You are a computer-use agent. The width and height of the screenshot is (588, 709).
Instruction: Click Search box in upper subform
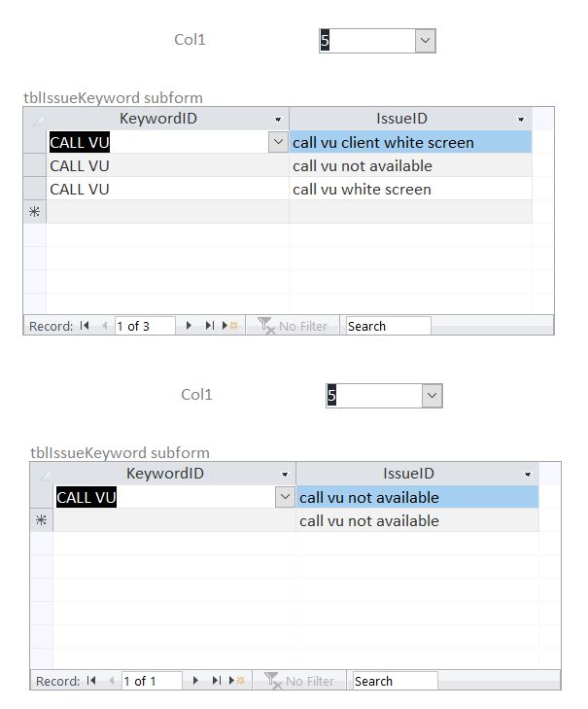[x=388, y=326]
